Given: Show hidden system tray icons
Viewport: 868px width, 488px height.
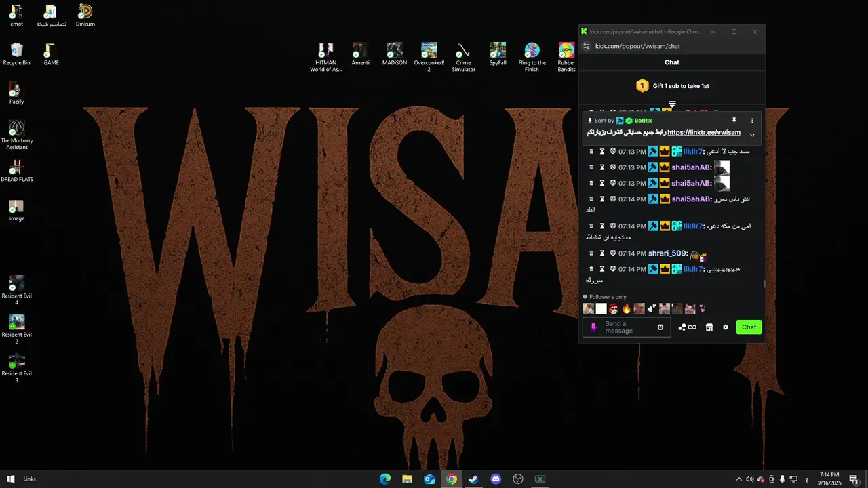Looking at the screenshot, I should pos(739,479).
